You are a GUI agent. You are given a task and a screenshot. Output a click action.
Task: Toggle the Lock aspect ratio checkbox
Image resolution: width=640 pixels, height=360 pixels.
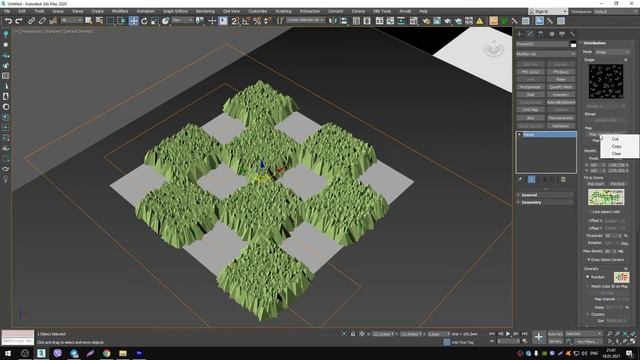[590, 212]
